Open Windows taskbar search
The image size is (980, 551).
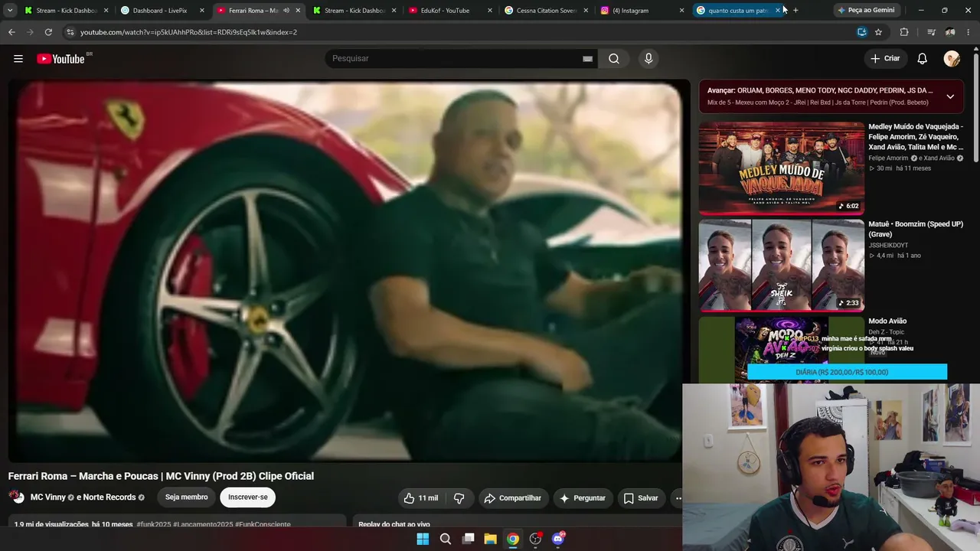pyautogui.click(x=446, y=539)
